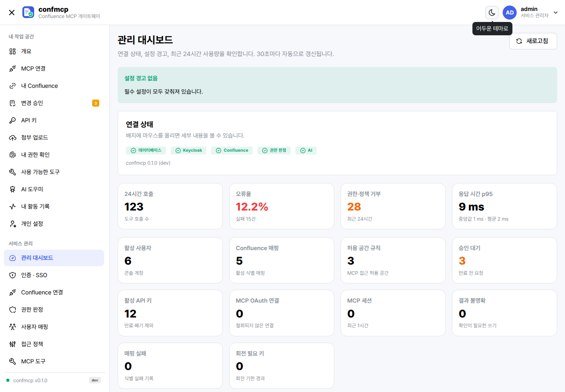Click the 오류율 12.2% card
The height and width of the screenshot is (392, 565).
tap(282, 206)
